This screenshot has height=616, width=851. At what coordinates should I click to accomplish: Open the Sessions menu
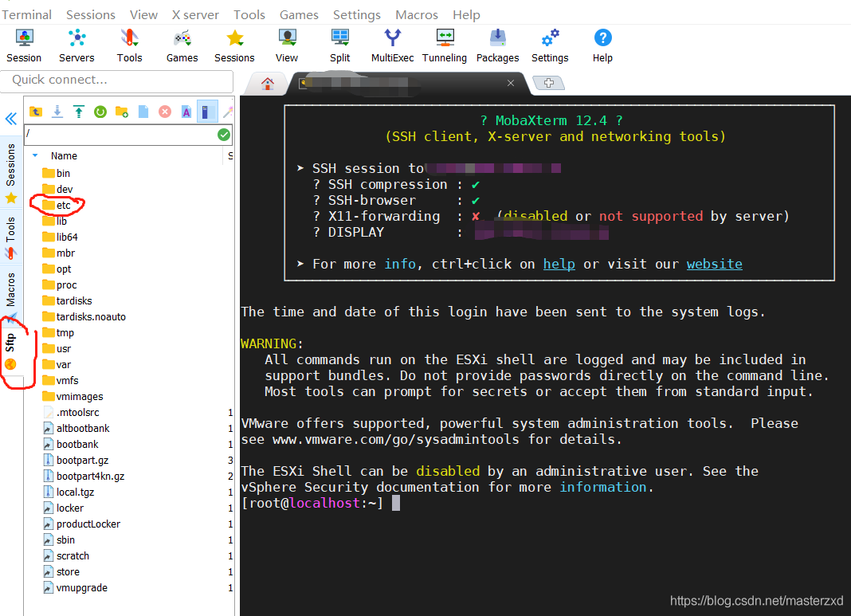point(91,14)
